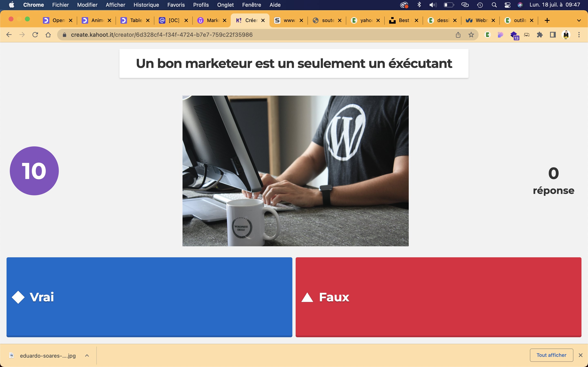
Task: Open Chrome three-dot menu
Action: 579,35
